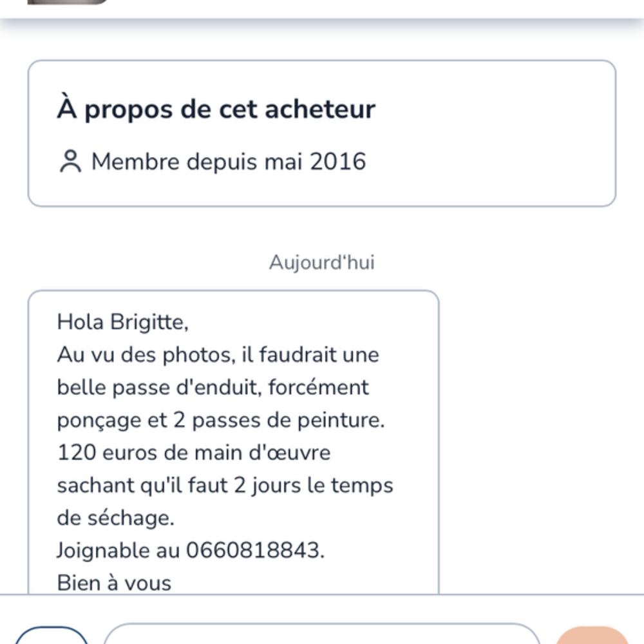Image resolution: width=644 pixels, height=644 pixels.
Task: Select the 'Membre depuis mai 2016' text
Action: click(229, 162)
